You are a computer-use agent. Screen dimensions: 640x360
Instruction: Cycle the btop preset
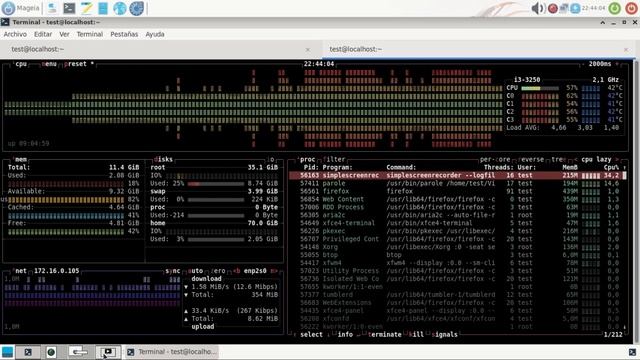click(78, 64)
